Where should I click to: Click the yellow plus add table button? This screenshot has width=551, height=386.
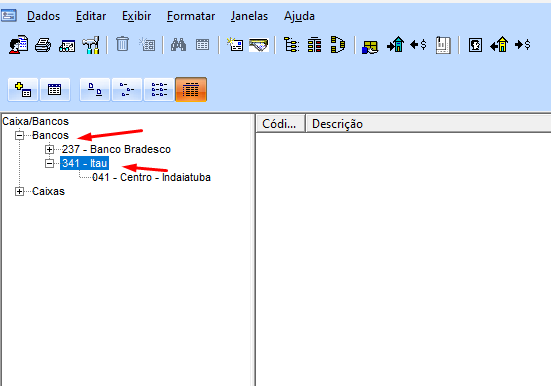pos(23,90)
